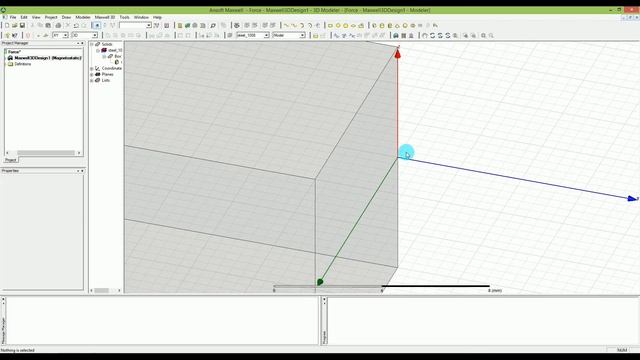Click the Draw box solid icon
This screenshot has height=360, width=640.
[x=374, y=25]
